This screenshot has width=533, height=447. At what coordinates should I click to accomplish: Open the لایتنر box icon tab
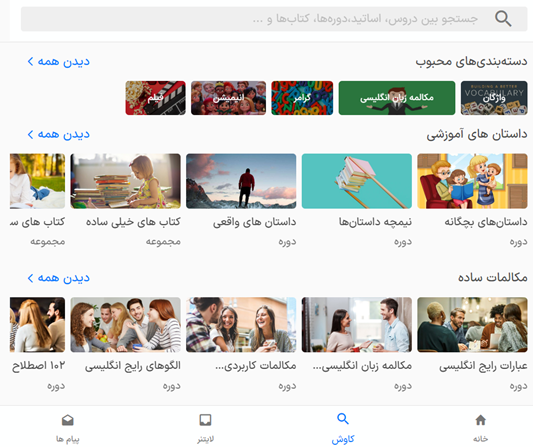click(205, 420)
